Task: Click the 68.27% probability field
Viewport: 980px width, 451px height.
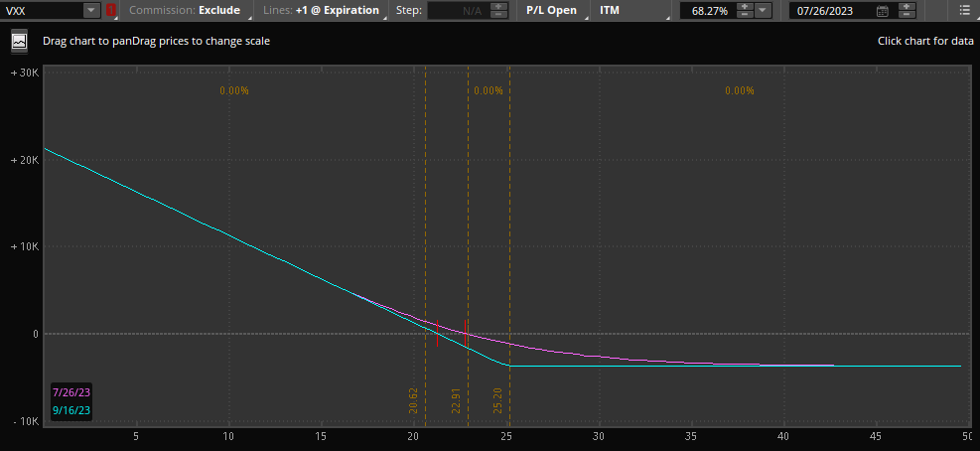Action: tap(706, 11)
